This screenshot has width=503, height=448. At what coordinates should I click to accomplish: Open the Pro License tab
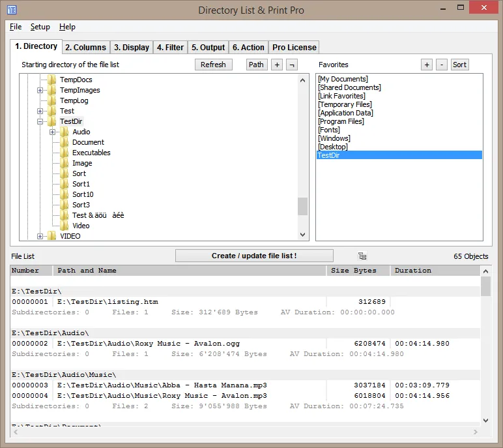(x=294, y=47)
